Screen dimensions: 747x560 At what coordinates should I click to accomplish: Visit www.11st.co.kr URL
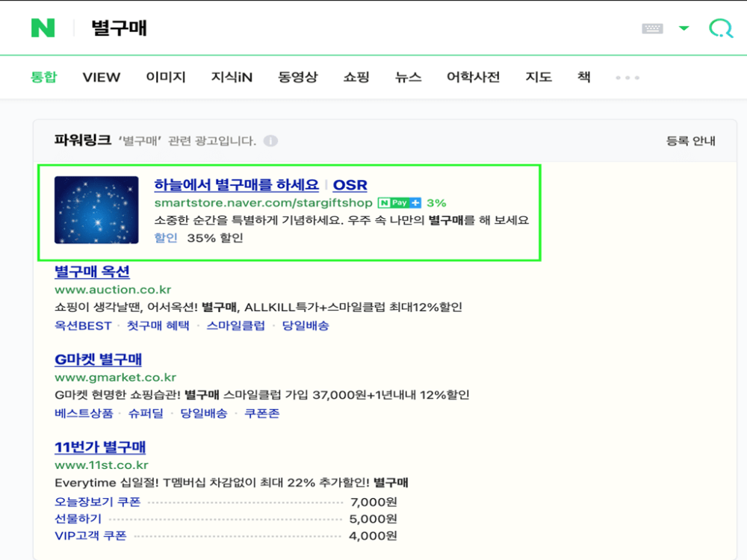point(102,464)
